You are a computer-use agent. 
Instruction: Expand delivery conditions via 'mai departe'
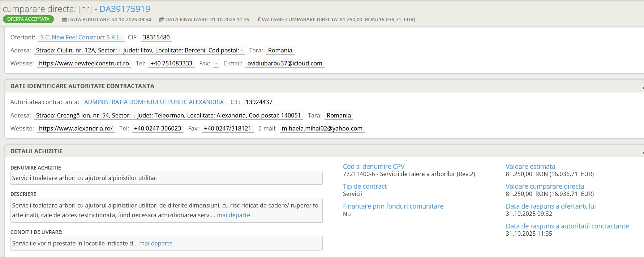click(156, 243)
